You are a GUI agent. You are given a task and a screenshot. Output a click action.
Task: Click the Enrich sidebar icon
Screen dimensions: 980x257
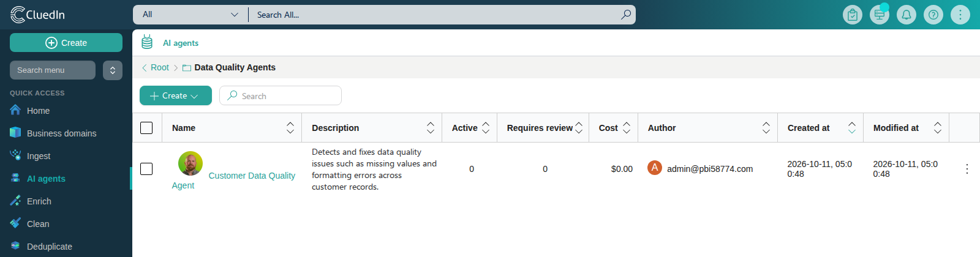coord(15,201)
